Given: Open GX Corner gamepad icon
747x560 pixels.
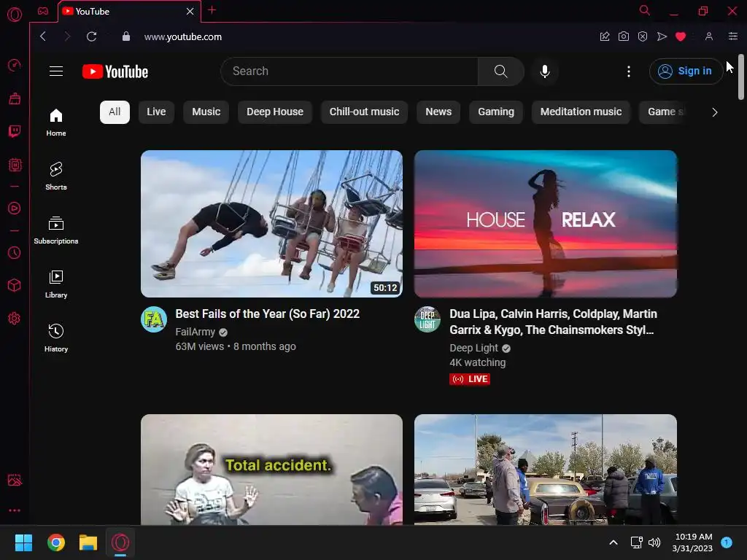Looking at the screenshot, I should 43,11.
